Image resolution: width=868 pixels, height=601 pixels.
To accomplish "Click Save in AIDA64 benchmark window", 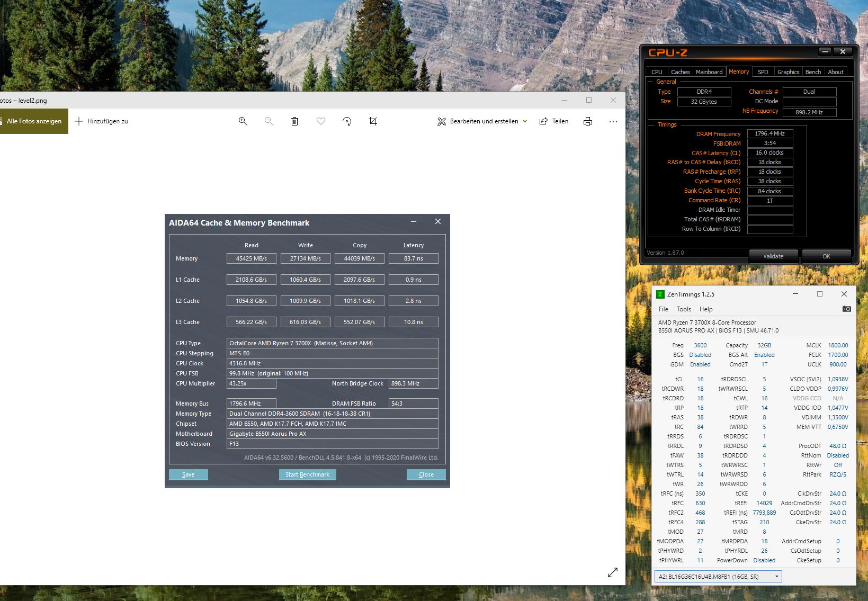I will pyautogui.click(x=189, y=474).
